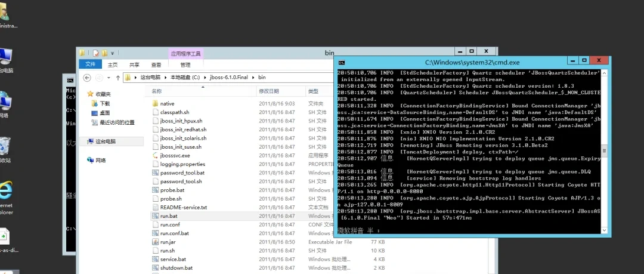The height and width of the screenshot is (274, 644).
Task: Select the jboss_init_solaris.sh file icon
Action: (155, 138)
